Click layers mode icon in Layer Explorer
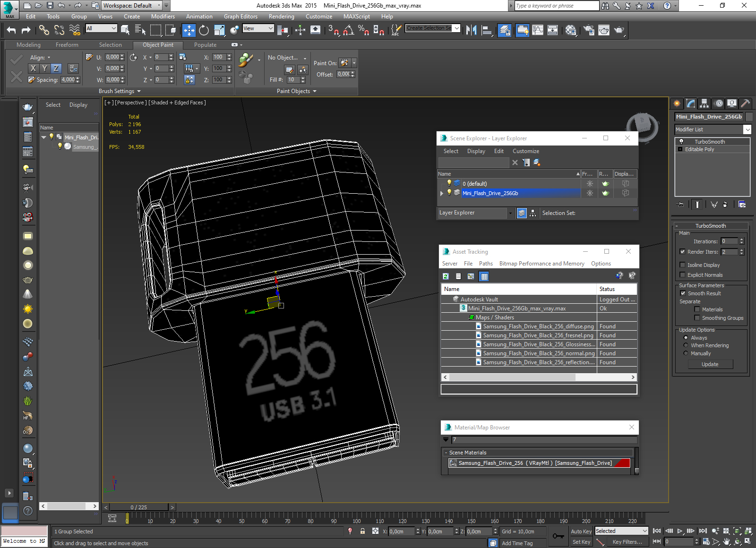This screenshot has width=756, height=548. pyautogui.click(x=521, y=213)
